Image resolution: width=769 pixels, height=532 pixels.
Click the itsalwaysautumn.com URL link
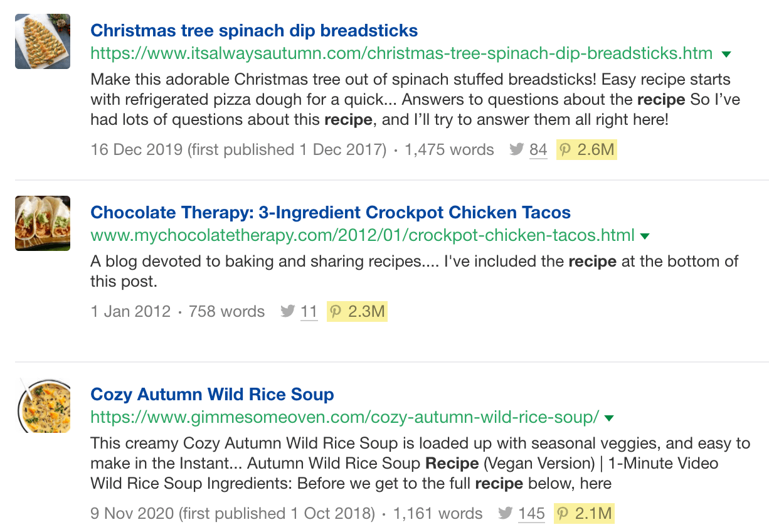[401, 53]
